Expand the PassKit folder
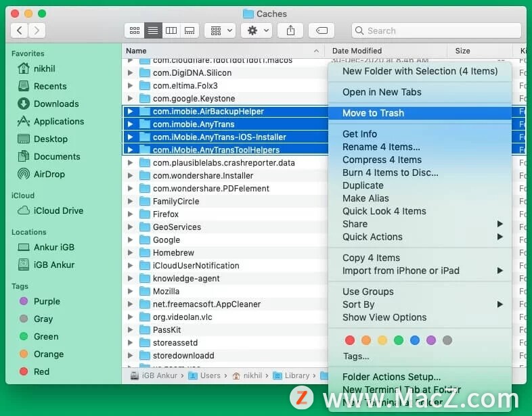The height and width of the screenshot is (416, 532). (130, 330)
